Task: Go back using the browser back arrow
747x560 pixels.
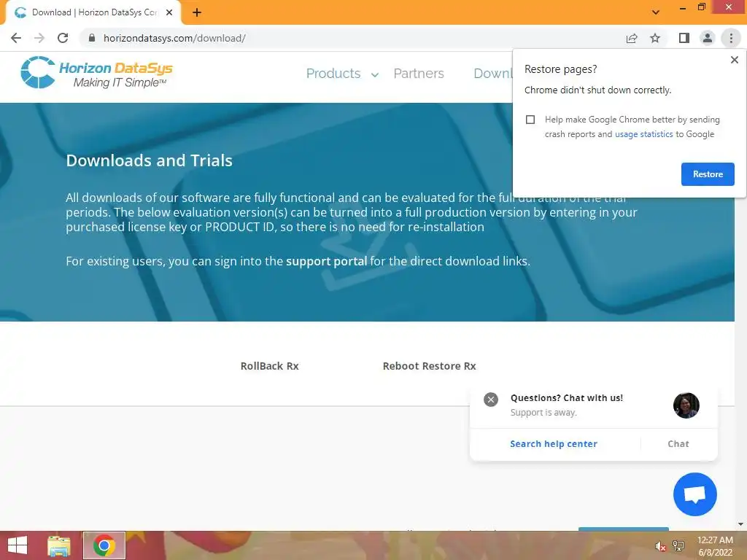Action: click(x=16, y=38)
